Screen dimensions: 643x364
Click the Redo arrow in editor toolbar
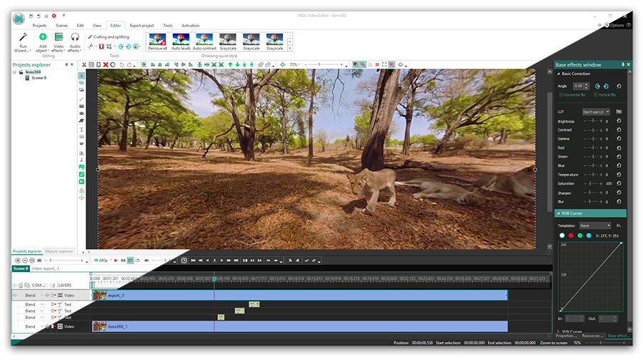[x=129, y=65]
